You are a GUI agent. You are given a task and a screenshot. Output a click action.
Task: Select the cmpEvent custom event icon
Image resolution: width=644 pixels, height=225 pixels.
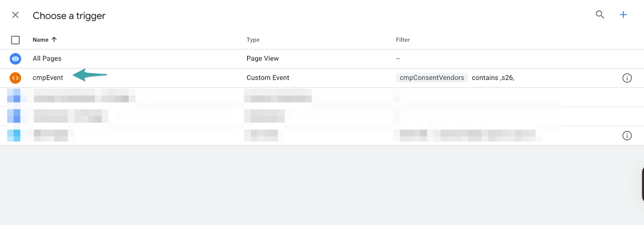15,78
